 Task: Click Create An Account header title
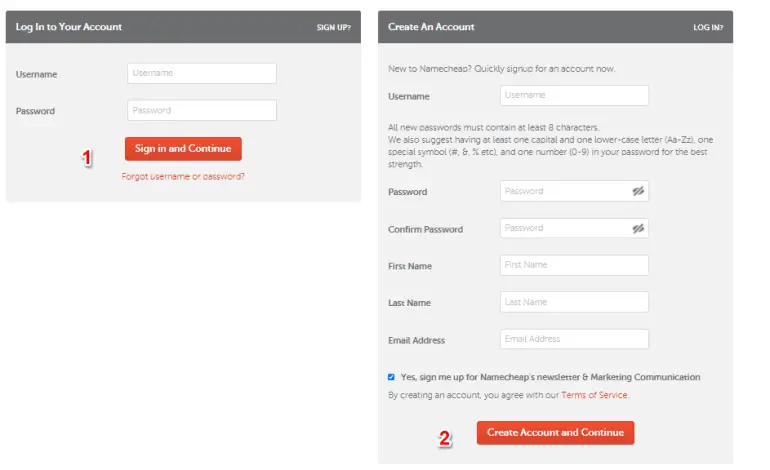pos(431,27)
